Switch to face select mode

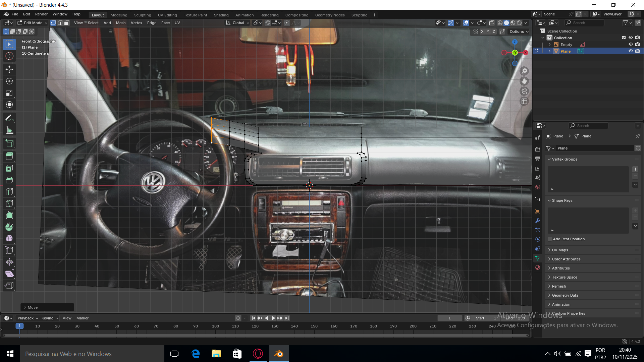tap(67, 23)
